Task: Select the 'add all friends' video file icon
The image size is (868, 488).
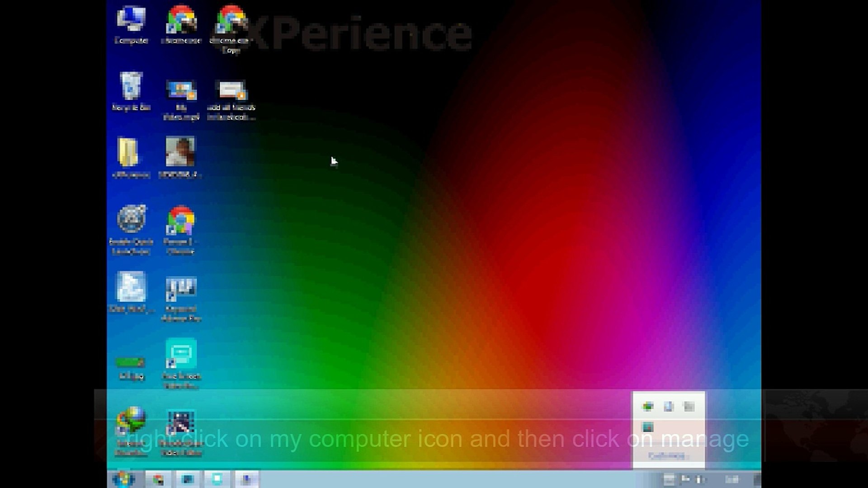Action: pos(231,90)
